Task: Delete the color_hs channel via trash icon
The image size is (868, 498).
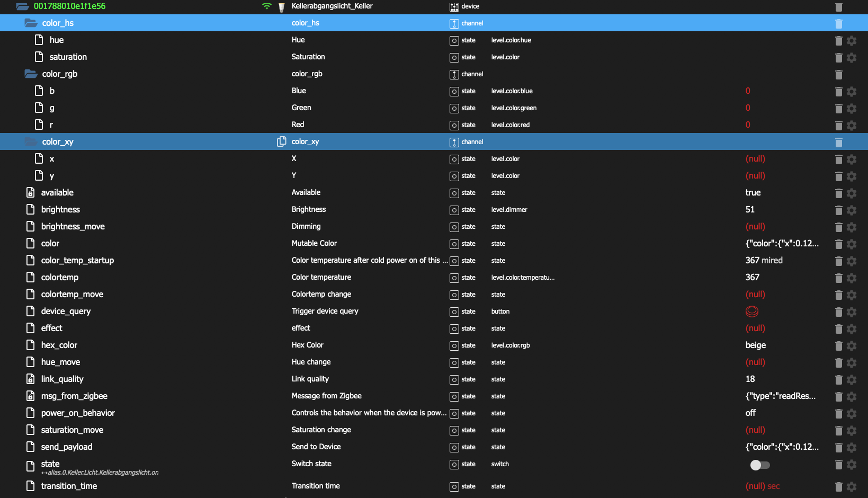Action: pyautogui.click(x=838, y=24)
